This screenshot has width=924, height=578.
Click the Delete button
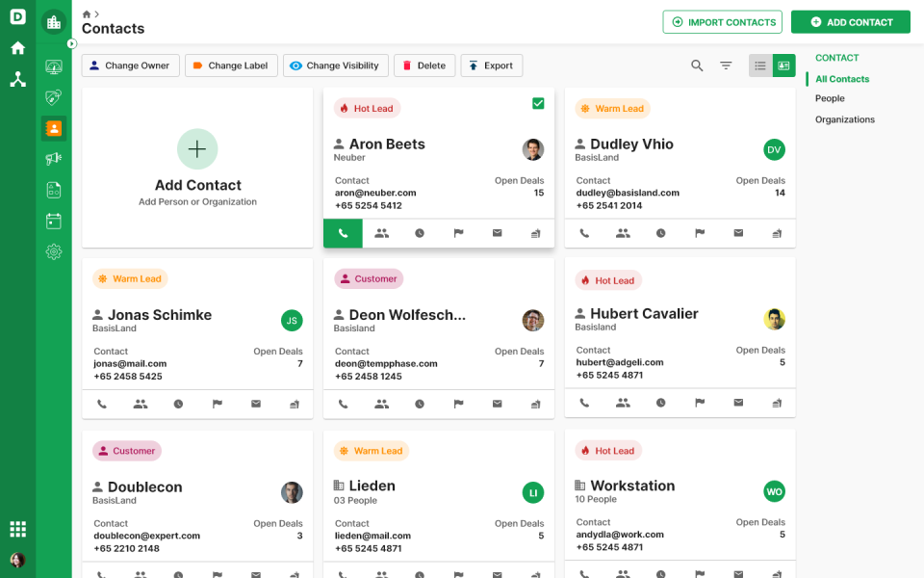coord(424,66)
